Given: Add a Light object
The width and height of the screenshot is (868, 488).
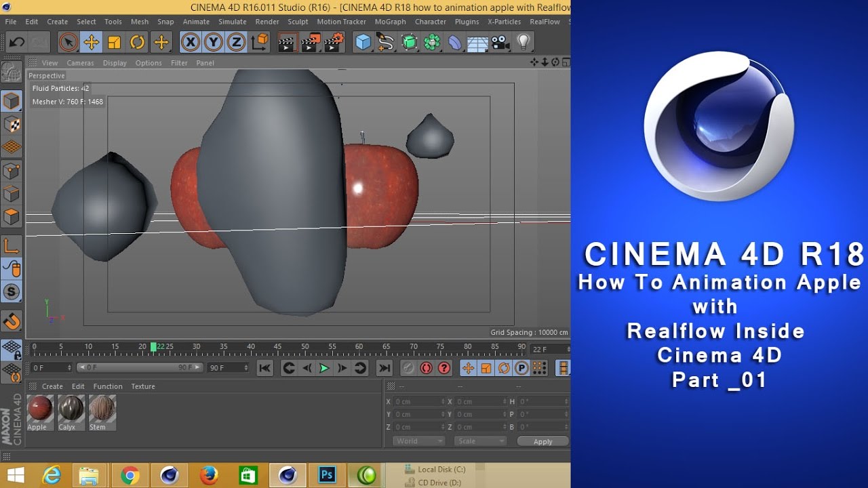Looking at the screenshot, I should click(x=523, y=43).
